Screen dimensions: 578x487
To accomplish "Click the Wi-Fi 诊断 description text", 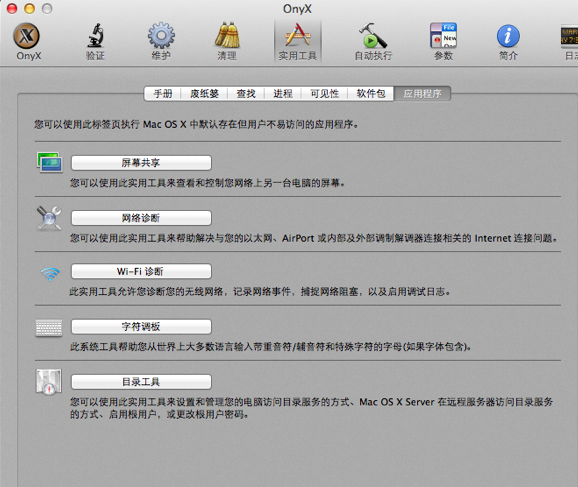I will coord(260,292).
